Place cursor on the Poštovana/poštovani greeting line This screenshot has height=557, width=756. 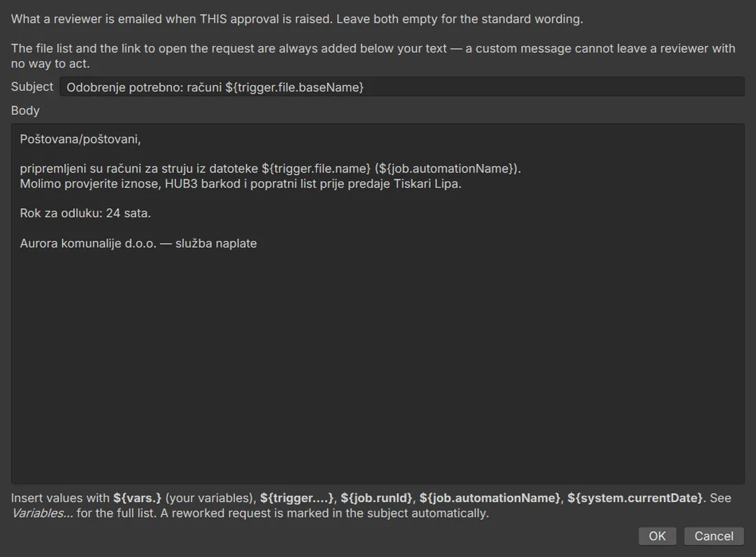tap(80, 139)
